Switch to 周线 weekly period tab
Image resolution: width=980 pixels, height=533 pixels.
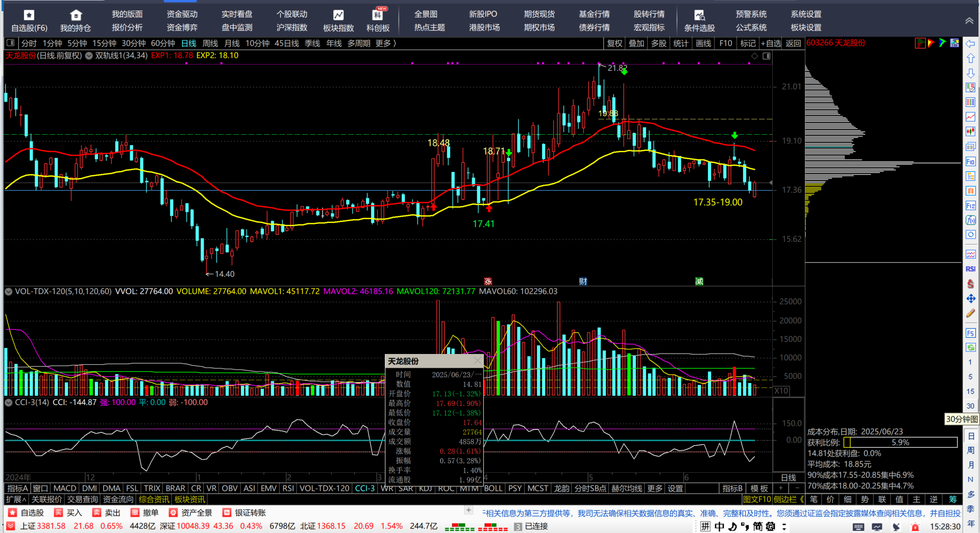click(x=210, y=43)
